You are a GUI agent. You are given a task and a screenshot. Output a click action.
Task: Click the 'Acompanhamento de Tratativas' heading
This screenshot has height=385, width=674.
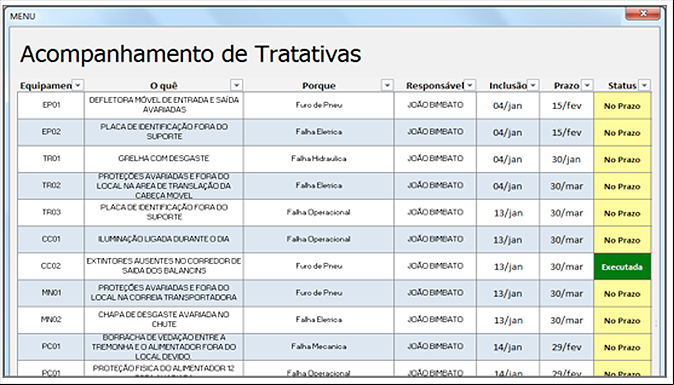click(190, 55)
